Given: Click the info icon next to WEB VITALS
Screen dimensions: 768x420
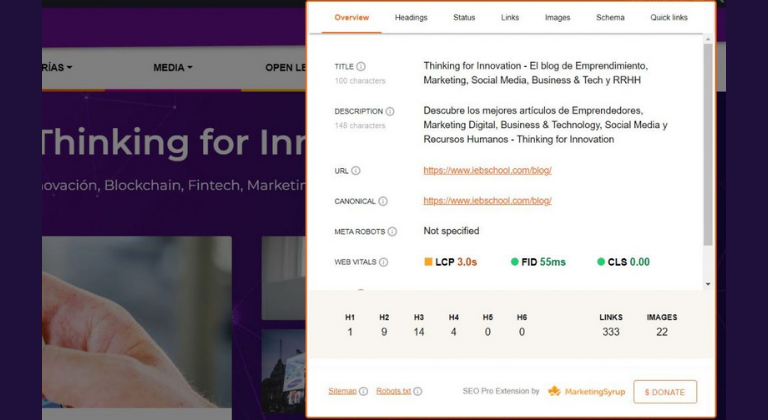Looking at the screenshot, I should coord(384,262).
